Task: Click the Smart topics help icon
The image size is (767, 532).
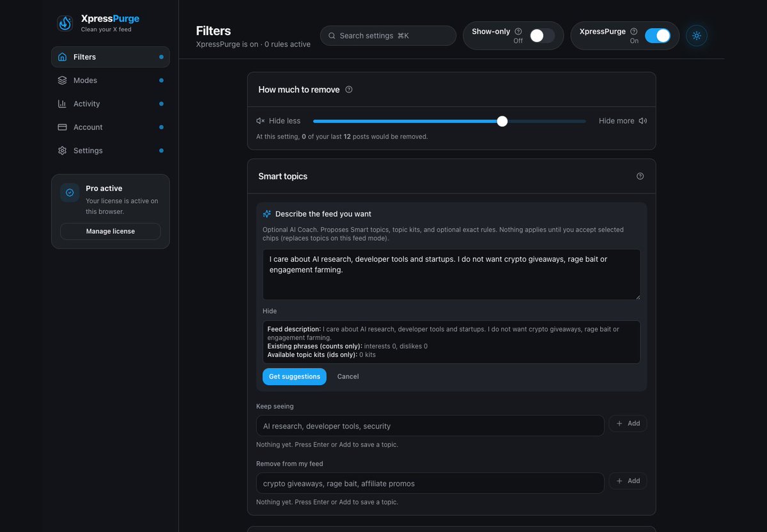Action: tap(640, 176)
